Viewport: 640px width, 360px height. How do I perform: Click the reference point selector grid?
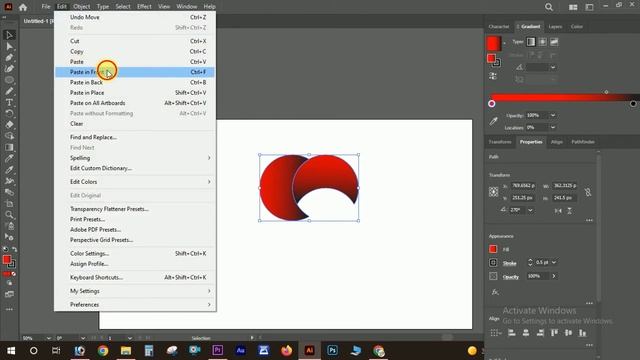493,192
